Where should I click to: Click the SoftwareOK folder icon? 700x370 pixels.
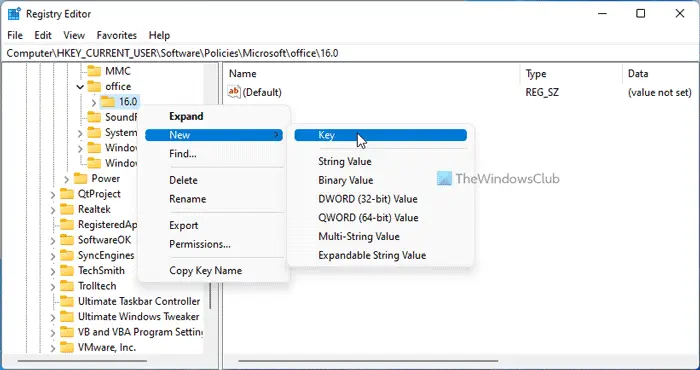(67, 240)
